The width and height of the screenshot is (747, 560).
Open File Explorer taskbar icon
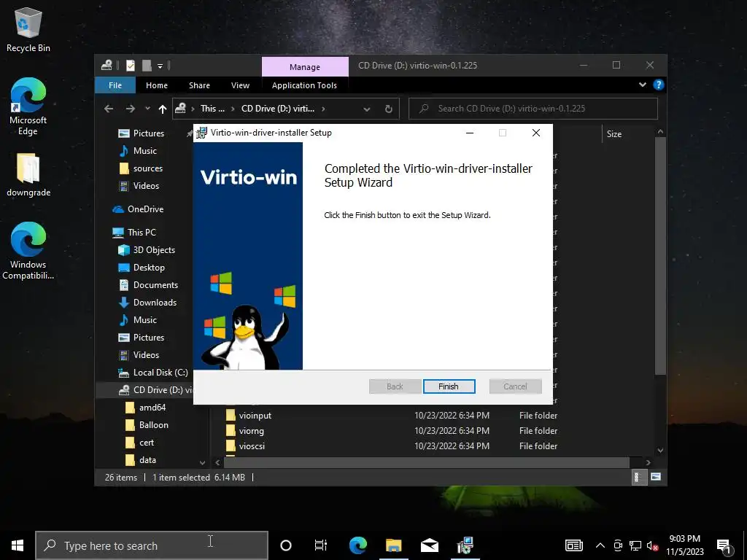pyautogui.click(x=393, y=545)
